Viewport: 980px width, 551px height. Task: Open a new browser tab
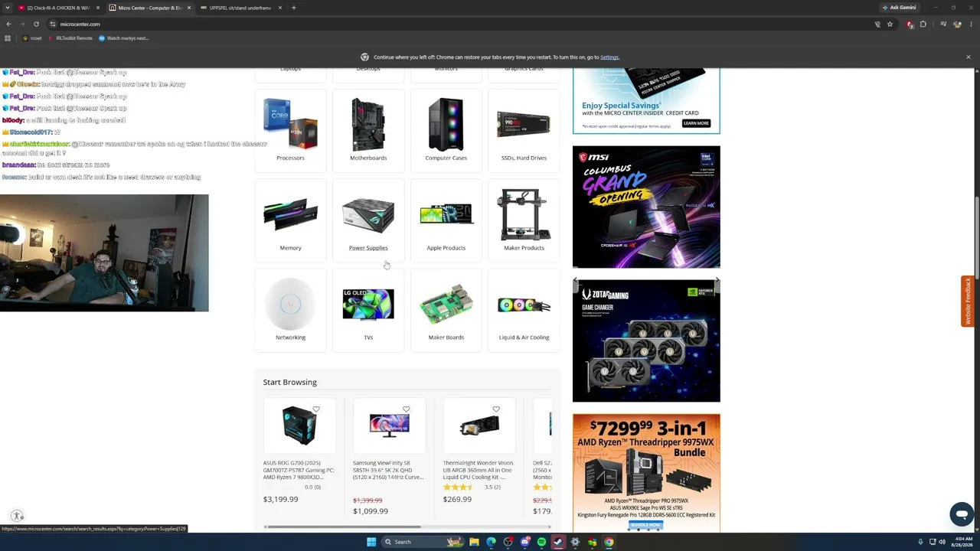click(294, 8)
